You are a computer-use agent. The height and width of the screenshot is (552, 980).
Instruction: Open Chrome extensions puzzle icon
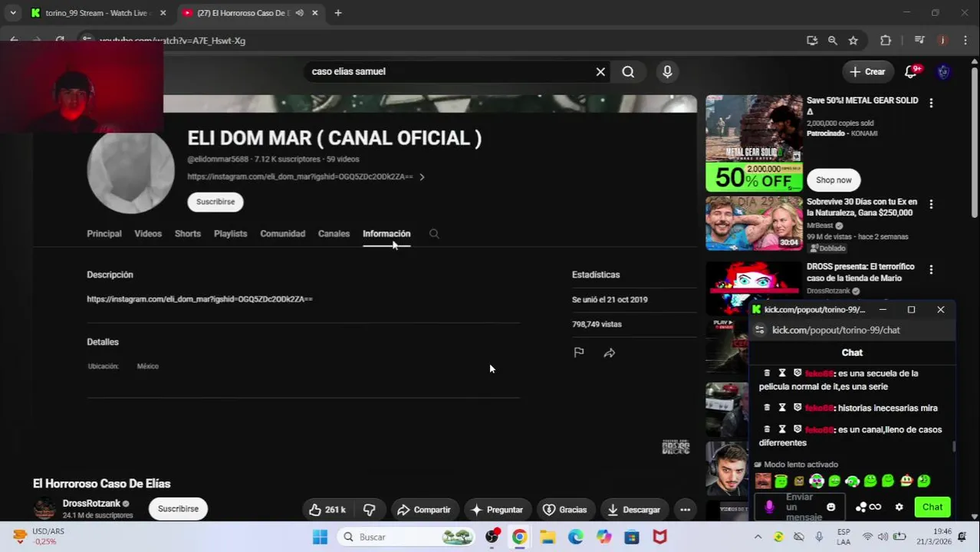[x=886, y=41]
